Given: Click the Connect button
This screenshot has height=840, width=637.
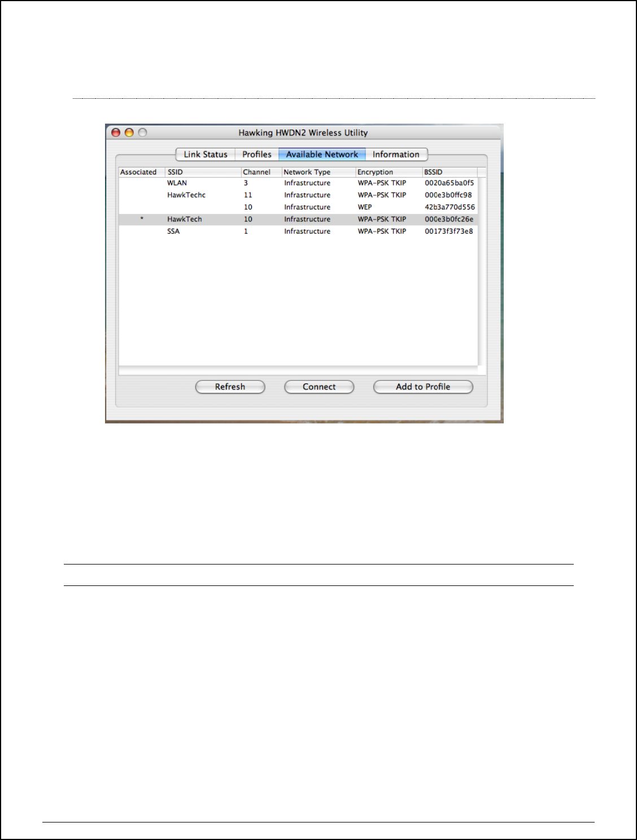Looking at the screenshot, I should coord(319,387).
